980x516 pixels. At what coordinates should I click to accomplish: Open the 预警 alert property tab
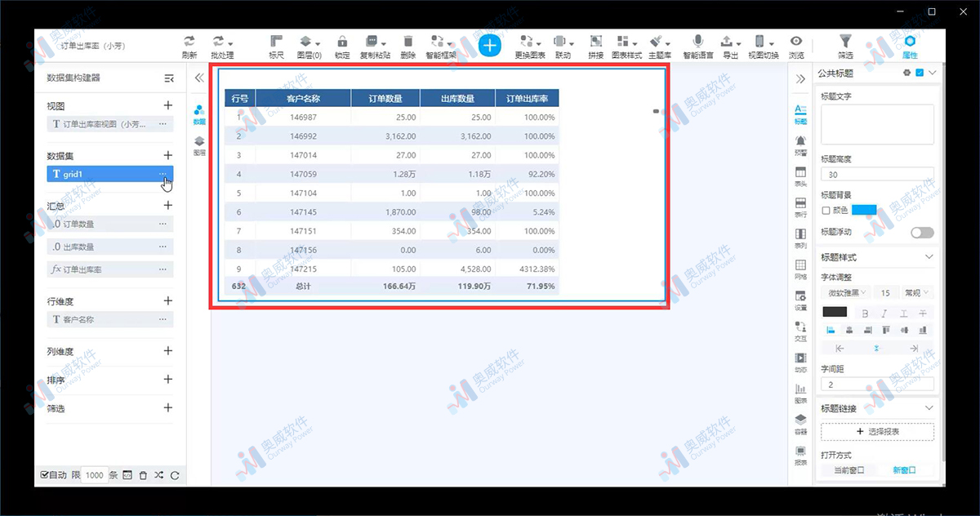pyautogui.click(x=800, y=146)
